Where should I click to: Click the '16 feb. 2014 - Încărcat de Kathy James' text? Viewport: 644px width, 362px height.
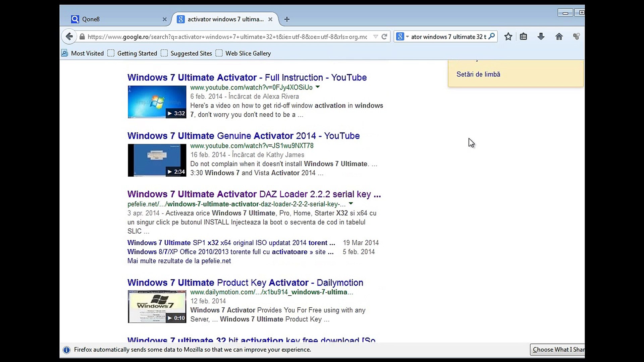(247, 155)
